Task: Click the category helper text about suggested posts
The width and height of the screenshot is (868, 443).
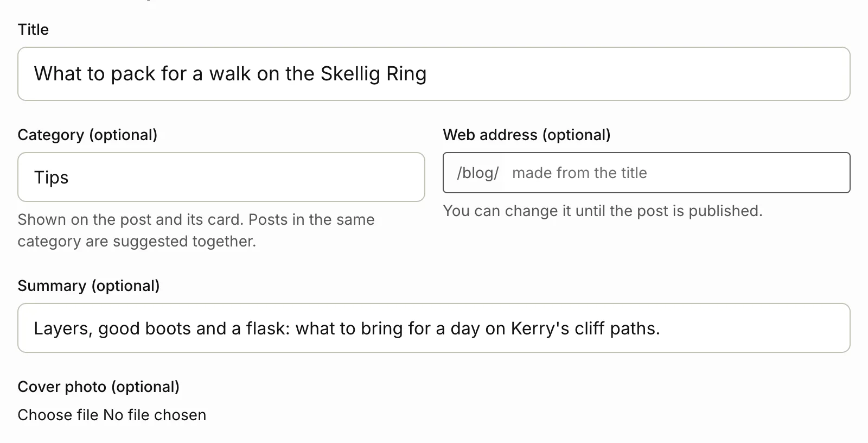Action: pos(196,230)
